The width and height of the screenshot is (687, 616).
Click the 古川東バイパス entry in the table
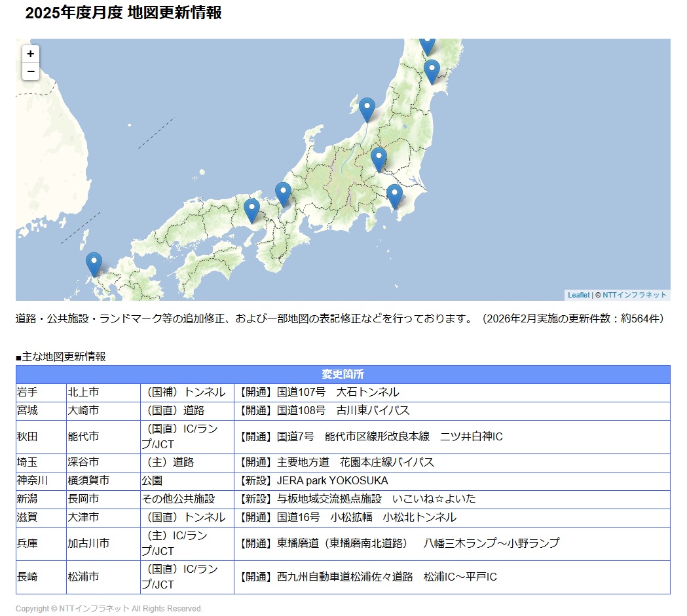tap(324, 411)
